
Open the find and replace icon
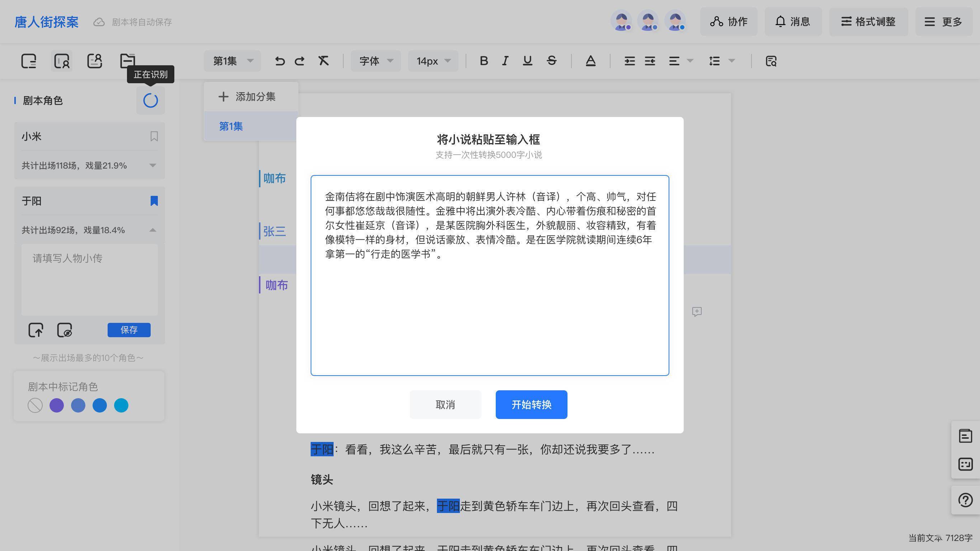pos(771,61)
